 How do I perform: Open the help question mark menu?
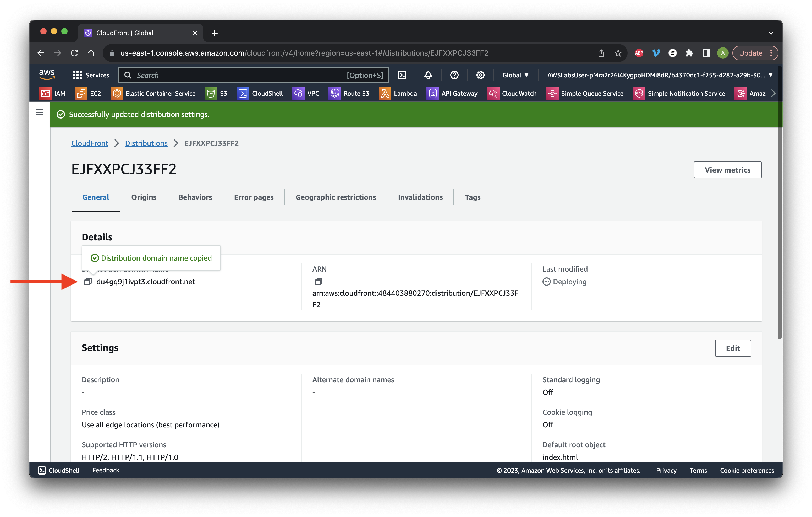click(x=454, y=75)
